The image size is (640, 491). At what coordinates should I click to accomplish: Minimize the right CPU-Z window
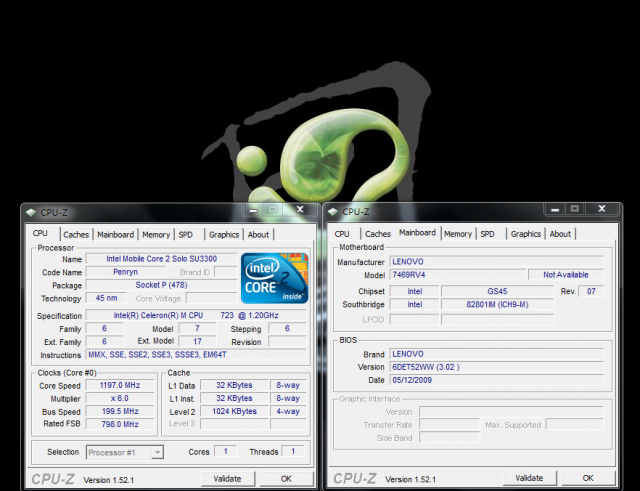click(x=555, y=209)
